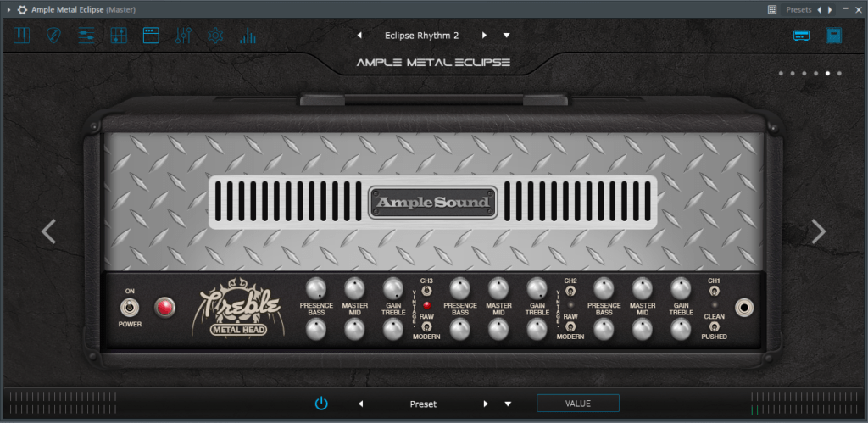
Task: Click the AmpleSound badge on the grille
Action: (x=433, y=202)
